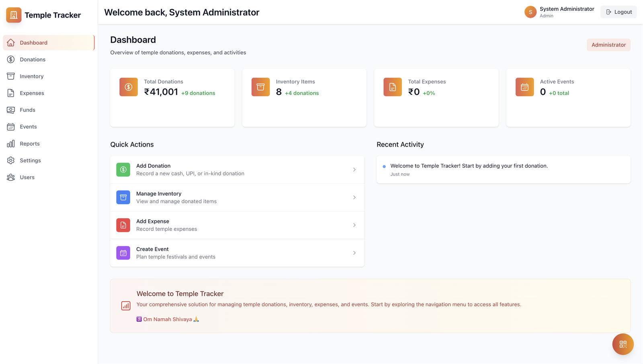Click the blue Manage Inventory icon

123,197
